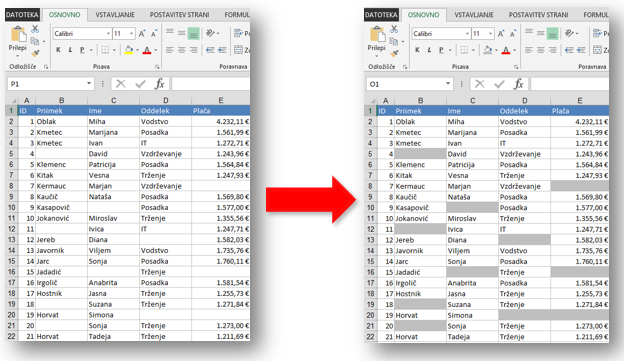Select row 5 header in left window
The height and width of the screenshot is (361, 624).
pyautogui.click(x=11, y=154)
